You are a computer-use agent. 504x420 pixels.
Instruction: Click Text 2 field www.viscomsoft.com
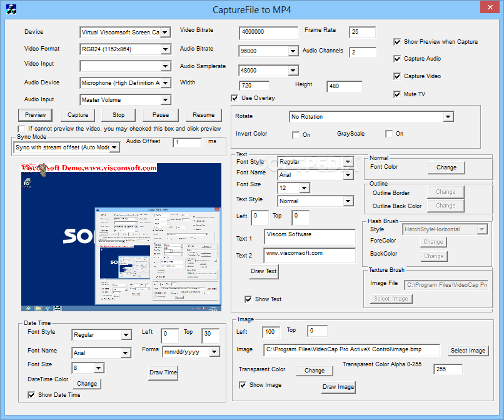pyautogui.click(x=310, y=255)
